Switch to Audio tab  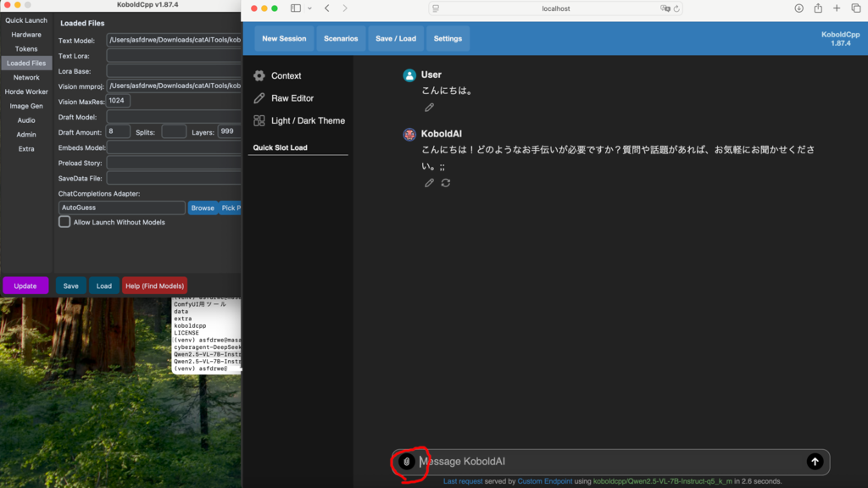pos(26,120)
